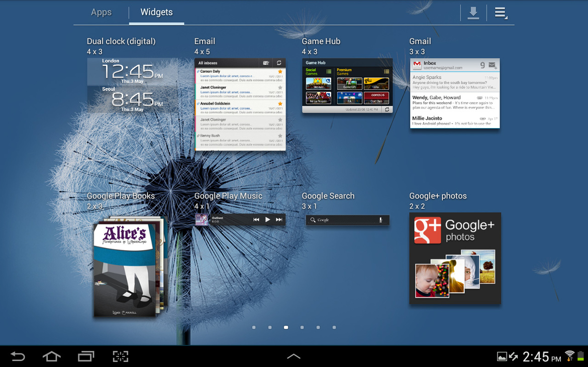Skip to previous track in Play Music widget
Image resolution: width=588 pixels, height=367 pixels.
coord(256,219)
